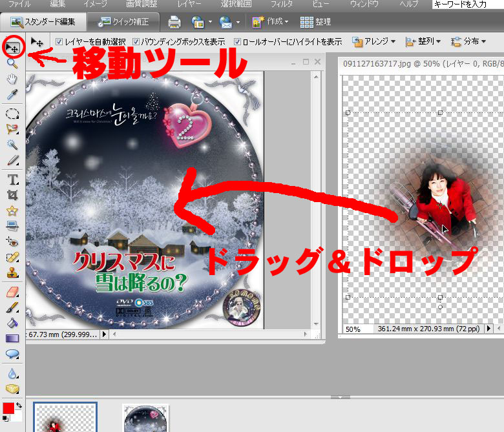Image resolution: width=504 pixels, height=432 pixels.
Task: Reset default colors small squares icon
Action: tap(5, 418)
